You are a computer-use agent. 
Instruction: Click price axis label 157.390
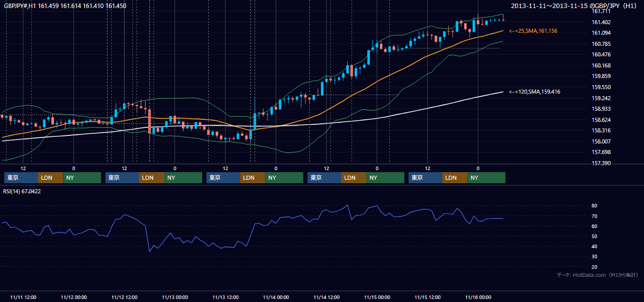601,163
